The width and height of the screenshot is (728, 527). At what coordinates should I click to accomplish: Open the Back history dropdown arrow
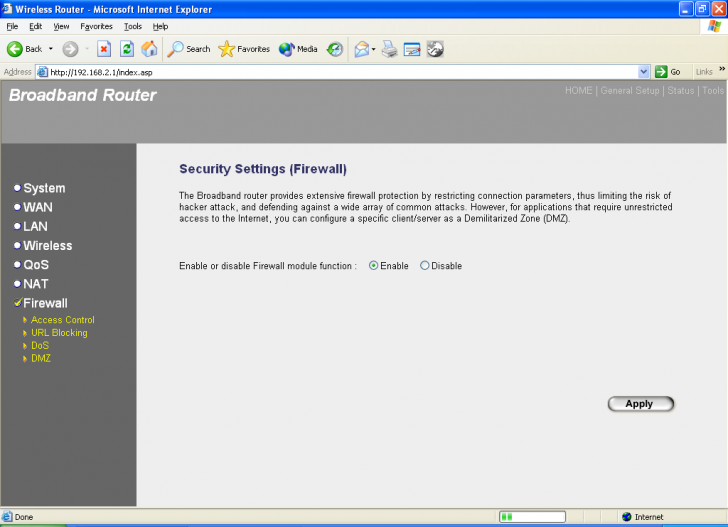point(51,49)
